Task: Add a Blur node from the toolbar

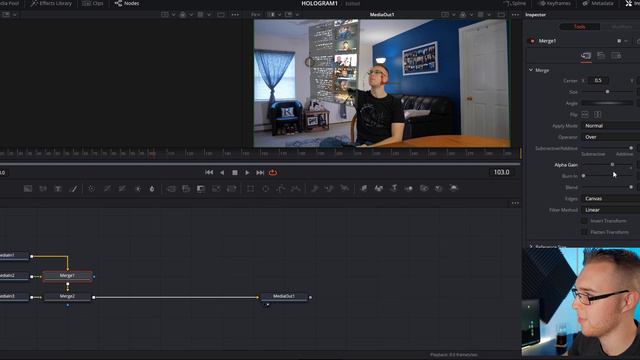Action: pyautogui.click(x=152, y=189)
